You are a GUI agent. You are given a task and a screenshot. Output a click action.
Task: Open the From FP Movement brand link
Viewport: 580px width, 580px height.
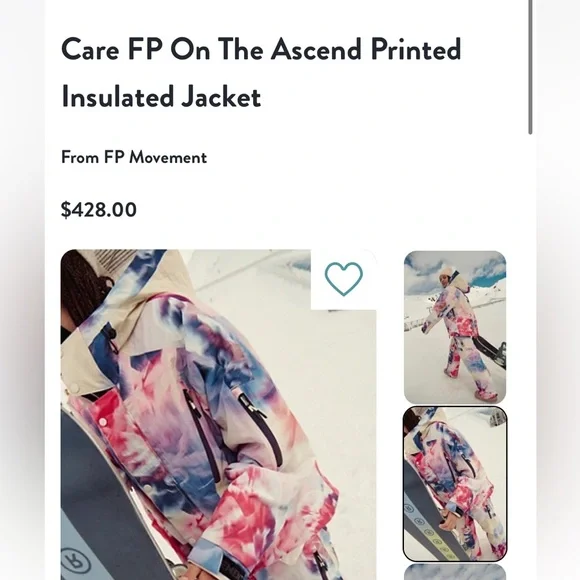click(134, 157)
